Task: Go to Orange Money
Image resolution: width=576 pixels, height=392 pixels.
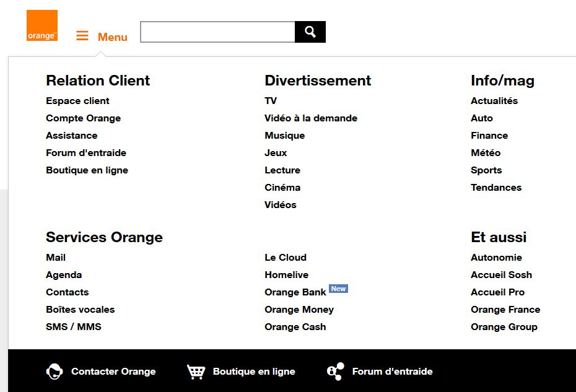Action: tap(299, 309)
